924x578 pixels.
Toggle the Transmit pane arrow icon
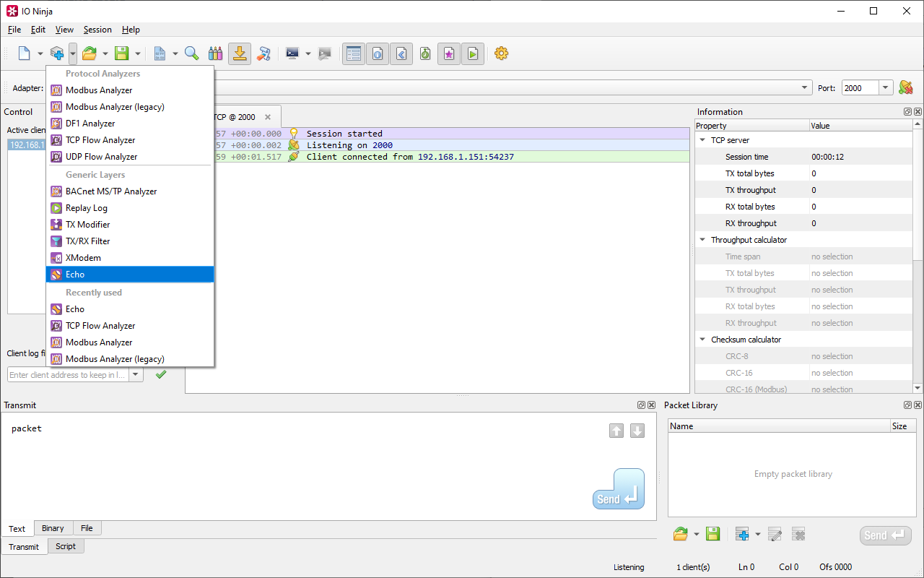click(401, 53)
